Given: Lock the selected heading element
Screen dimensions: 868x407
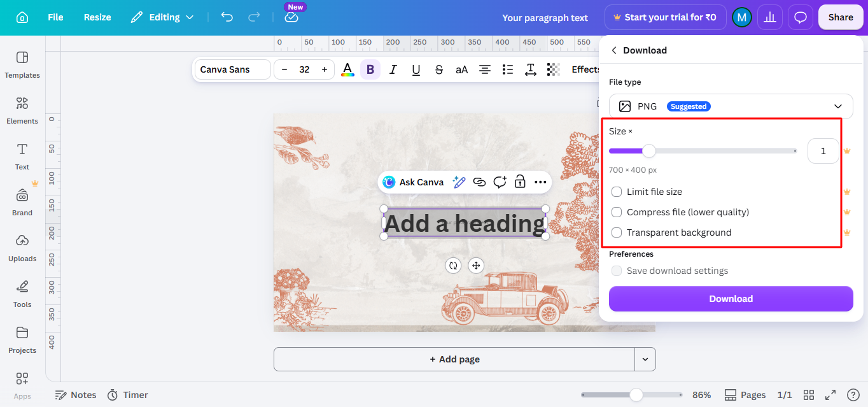Looking at the screenshot, I should pos(520,182).
